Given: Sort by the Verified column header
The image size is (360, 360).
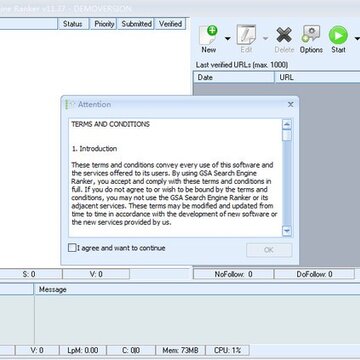Looking at the screenshot, I should pos(170,24).
